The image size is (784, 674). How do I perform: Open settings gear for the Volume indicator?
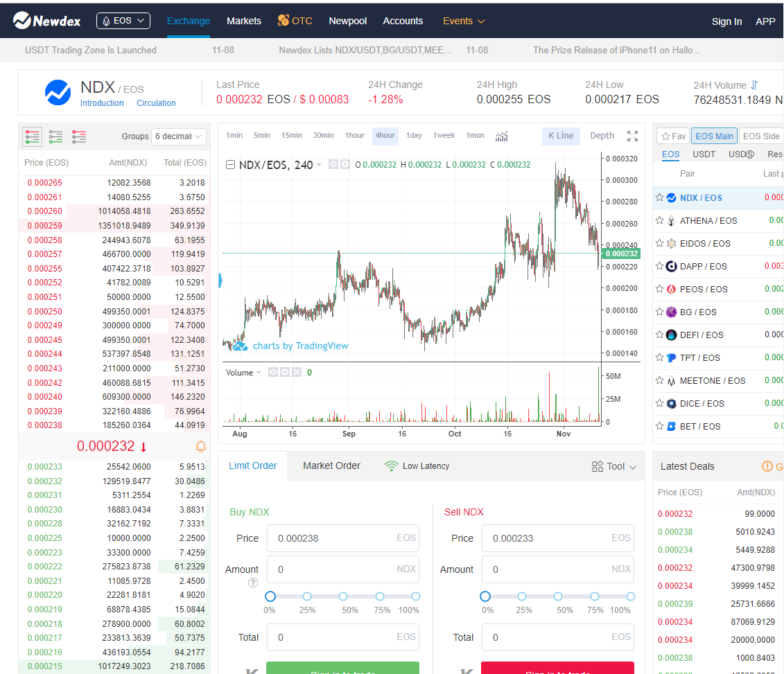(285, 372)
